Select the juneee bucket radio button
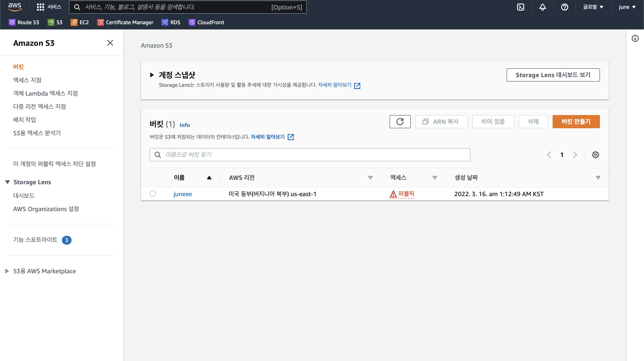 (153, 193)
